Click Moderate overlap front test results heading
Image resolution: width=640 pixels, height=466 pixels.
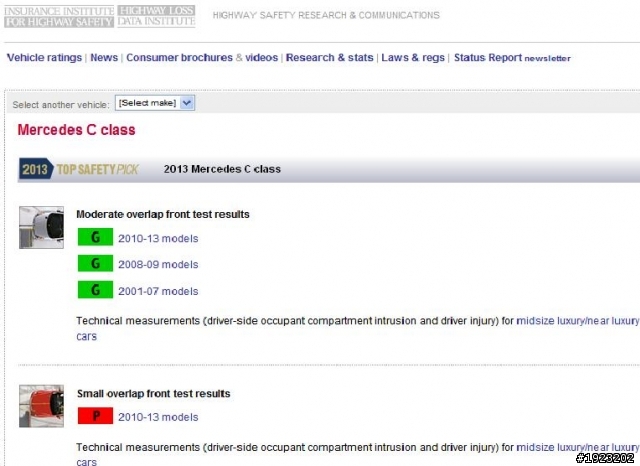[162, 214]
